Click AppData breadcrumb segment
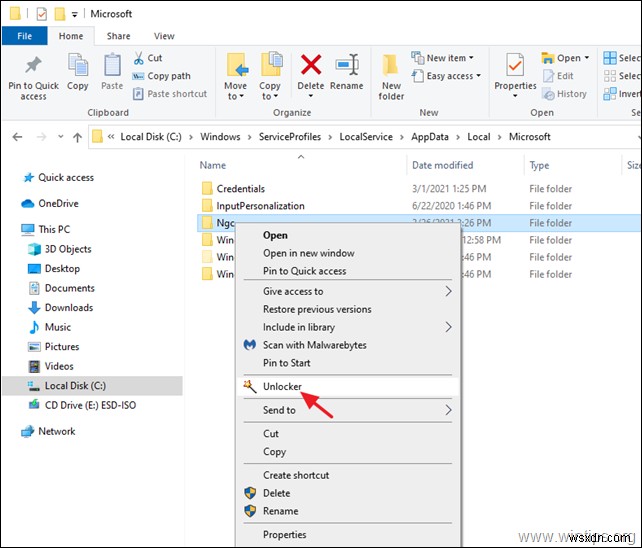 430,137
